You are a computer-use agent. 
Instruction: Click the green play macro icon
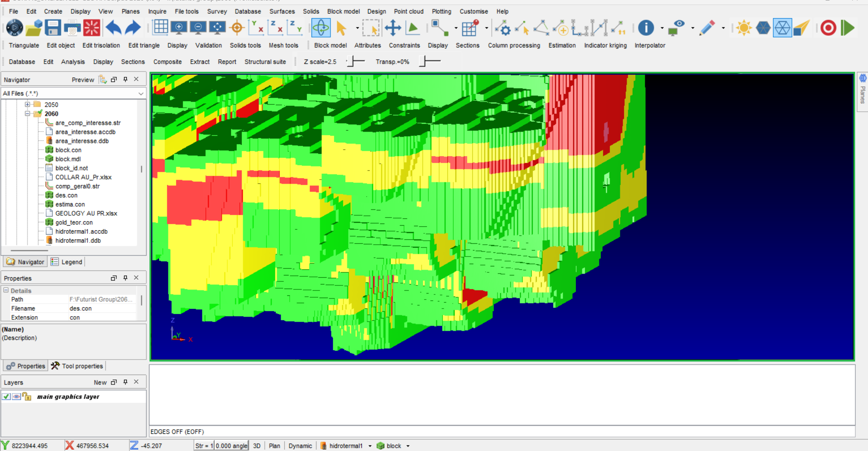click(x=848, y=28)
